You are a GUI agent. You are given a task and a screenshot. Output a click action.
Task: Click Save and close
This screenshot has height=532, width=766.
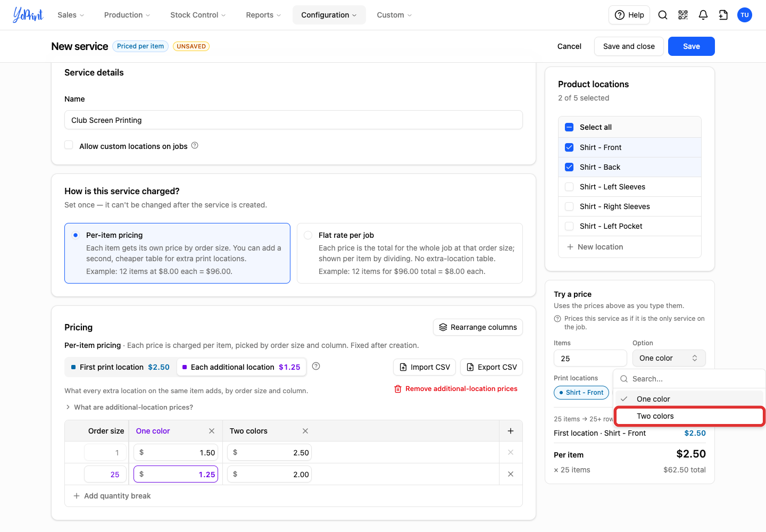coord(629,46)
